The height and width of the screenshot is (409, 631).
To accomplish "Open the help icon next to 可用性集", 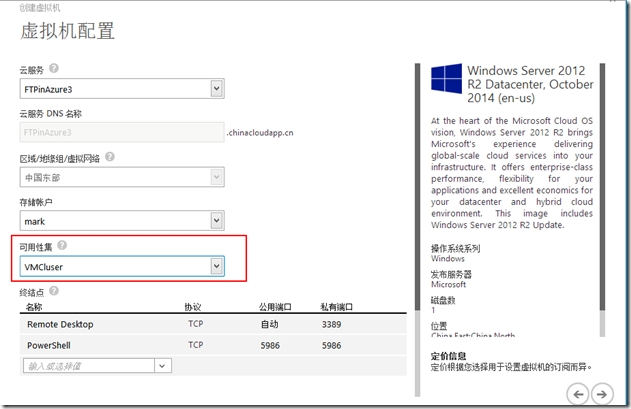I will click(62, 245).
